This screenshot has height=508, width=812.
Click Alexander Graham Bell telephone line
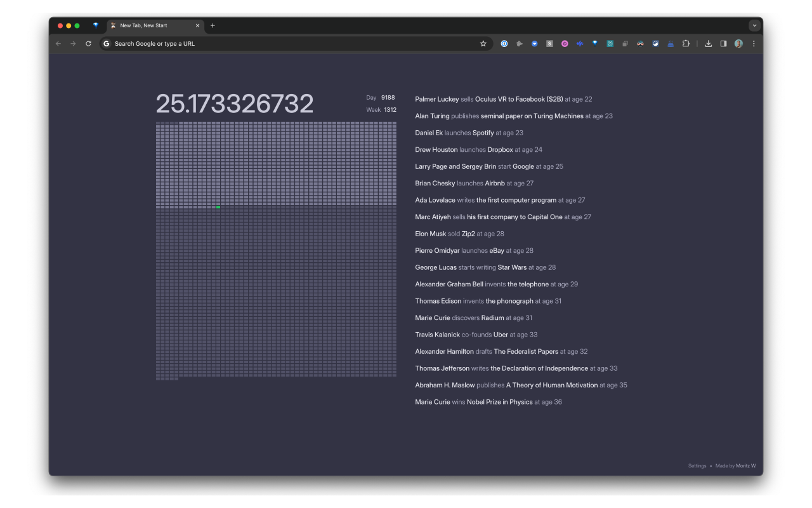click(x=497, y=284)
